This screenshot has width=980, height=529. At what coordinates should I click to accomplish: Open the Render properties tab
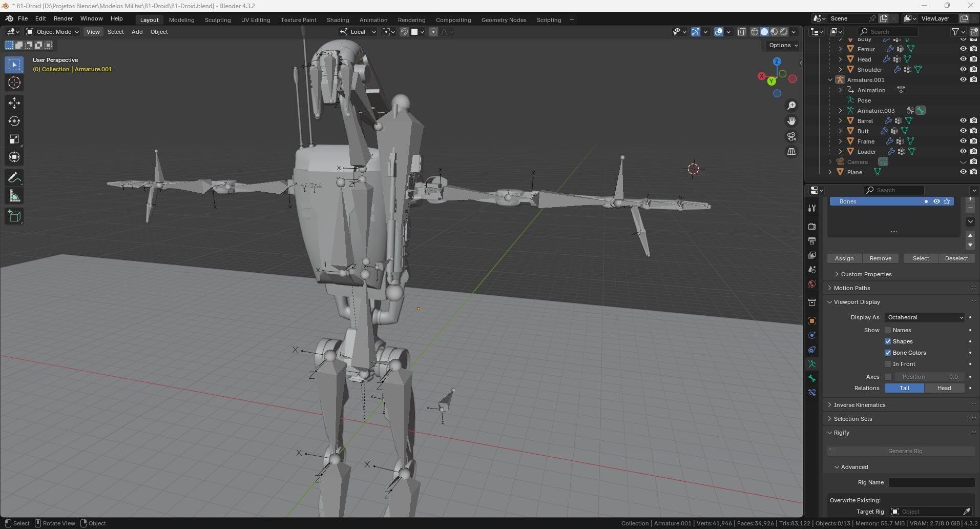point(812,226)
